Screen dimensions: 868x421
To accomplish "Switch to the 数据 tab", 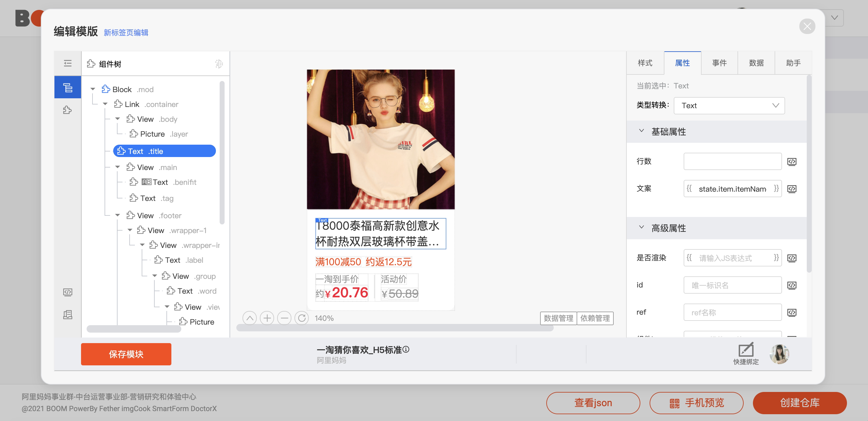I will pos(756,63).
